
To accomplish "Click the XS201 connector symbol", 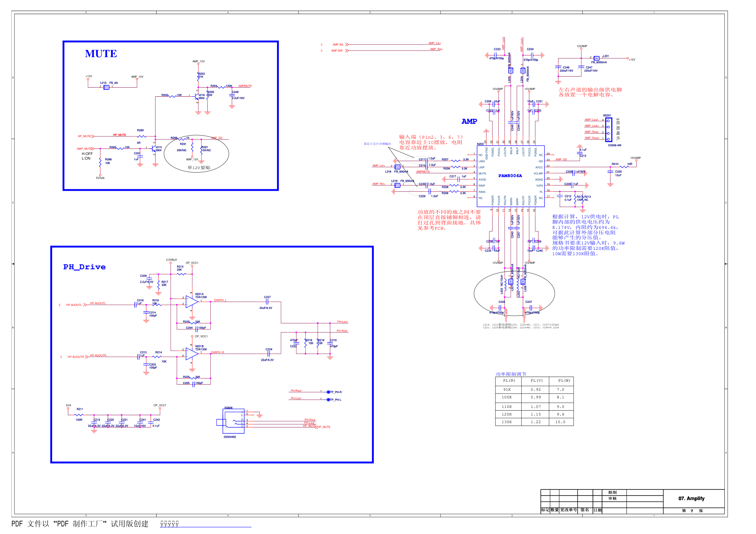I will (609, 130).
